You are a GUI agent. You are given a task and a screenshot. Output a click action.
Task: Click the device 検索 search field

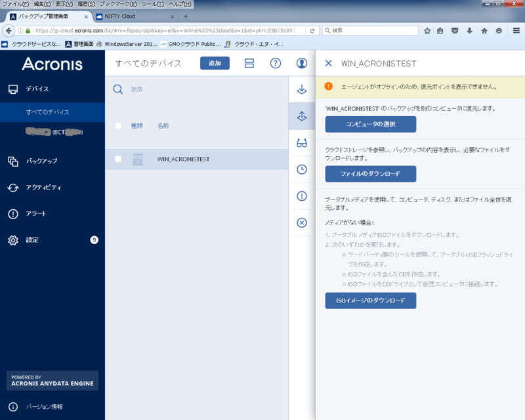(x=197, y=89)
